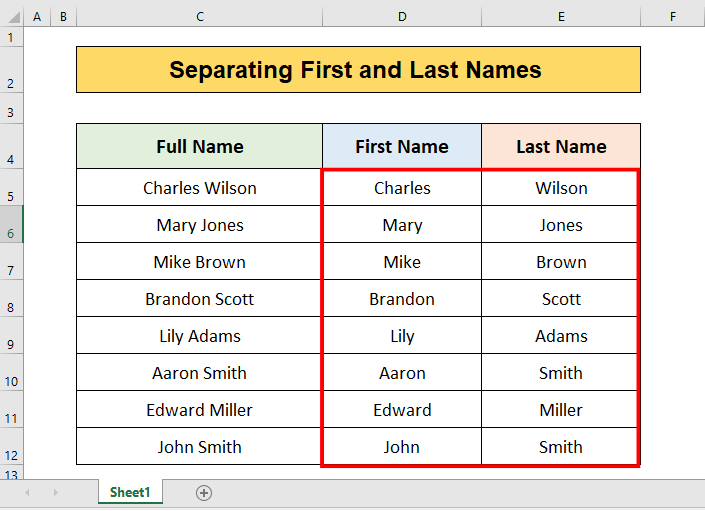Select the cell with first name John
The height and width of the screenshot is (511, 705).
coord(402,447)
